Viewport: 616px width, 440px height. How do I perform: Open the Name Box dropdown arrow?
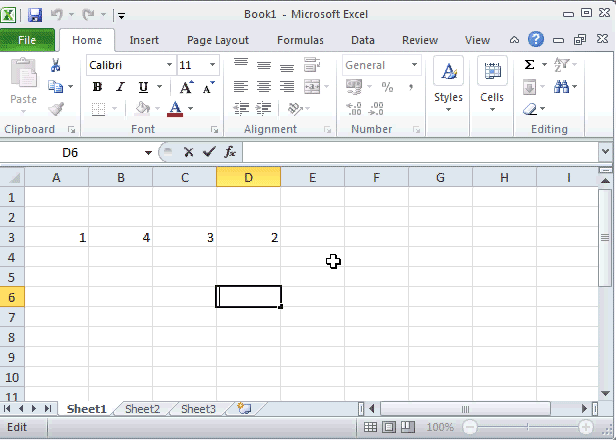pyautogui.click(x=148, y=153)
